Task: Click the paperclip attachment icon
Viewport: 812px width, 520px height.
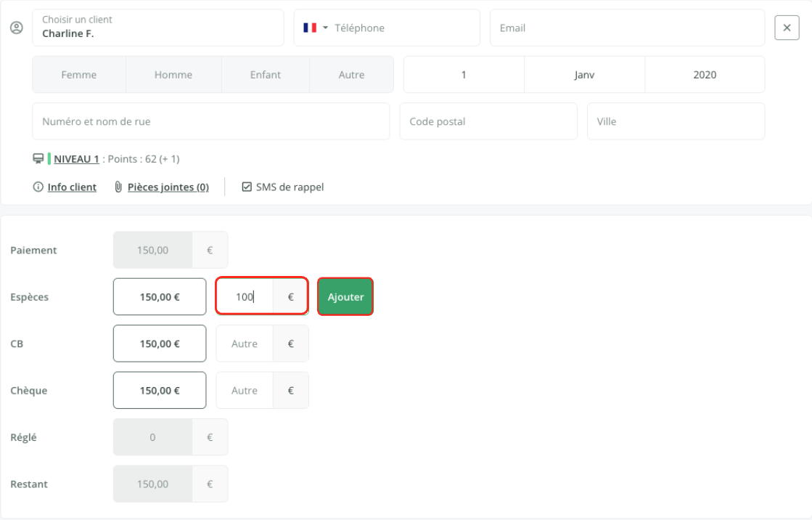Action: coord(118,187)
